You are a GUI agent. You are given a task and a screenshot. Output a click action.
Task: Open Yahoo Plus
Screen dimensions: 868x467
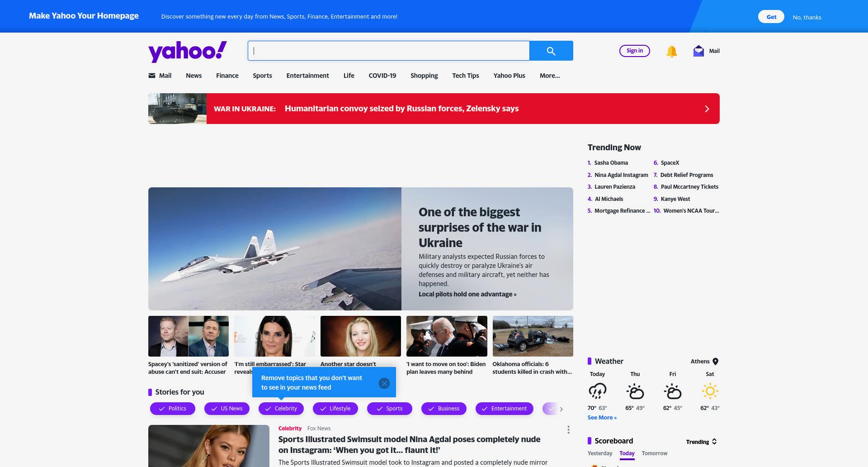coord(509,76)
